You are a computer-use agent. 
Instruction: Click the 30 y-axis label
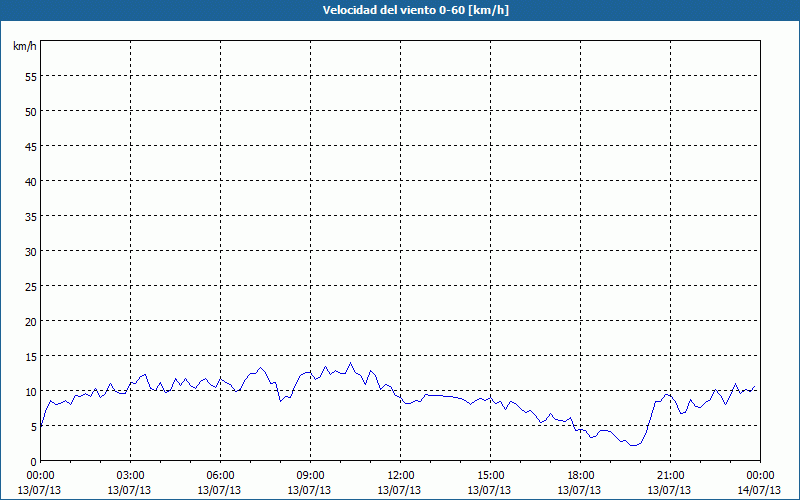pos(31,252)
